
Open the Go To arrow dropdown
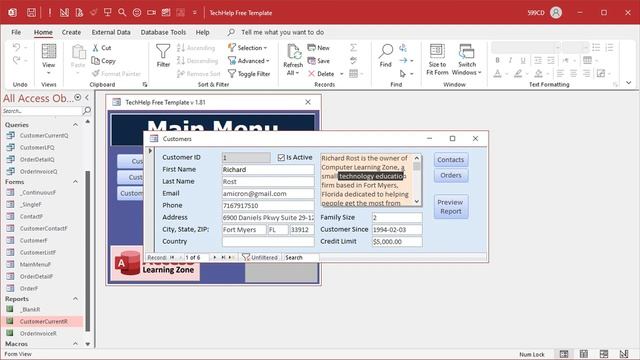coord(406,61)
